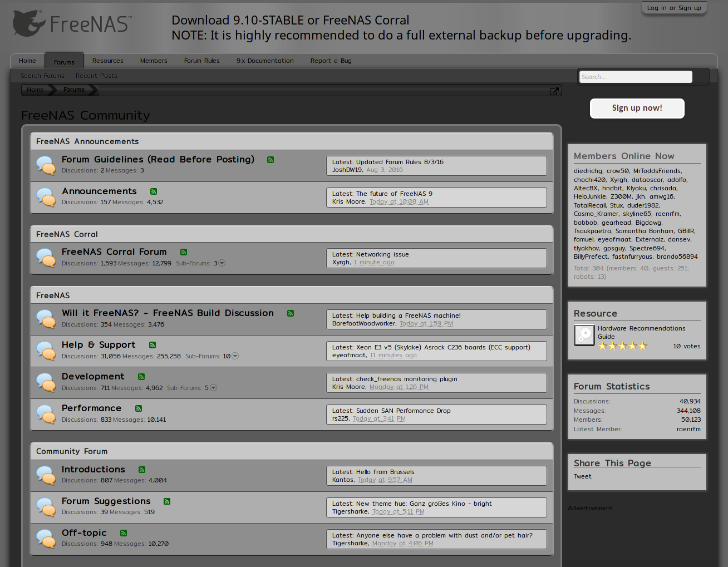Open the Forum Guidelines (Read Before Posting) forum
The image size is (728, 567).
click(x=158, y=160)
